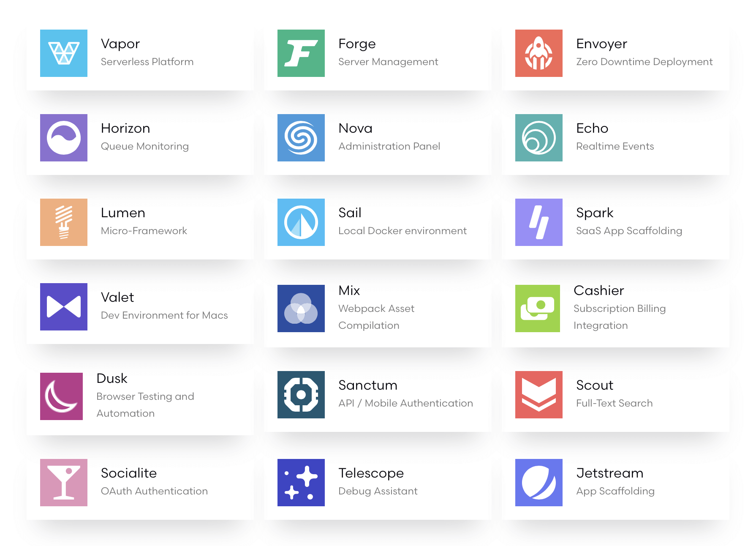Image resolution: width=756 pixels, height=546 pixels.
Task: Click the Vapor blue triangle logo icon
Action: tap(64, 53)
